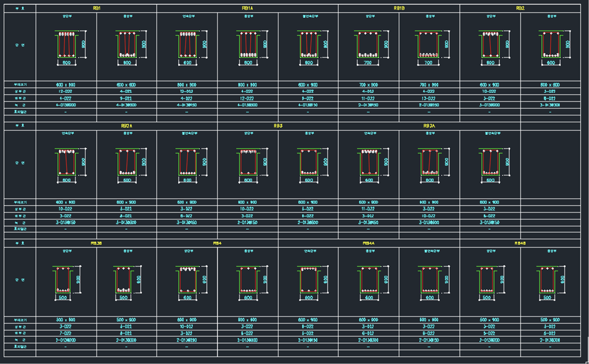Select the RB4 beam header label
This screenshot has height=364, width=589.
coord(217,243)
